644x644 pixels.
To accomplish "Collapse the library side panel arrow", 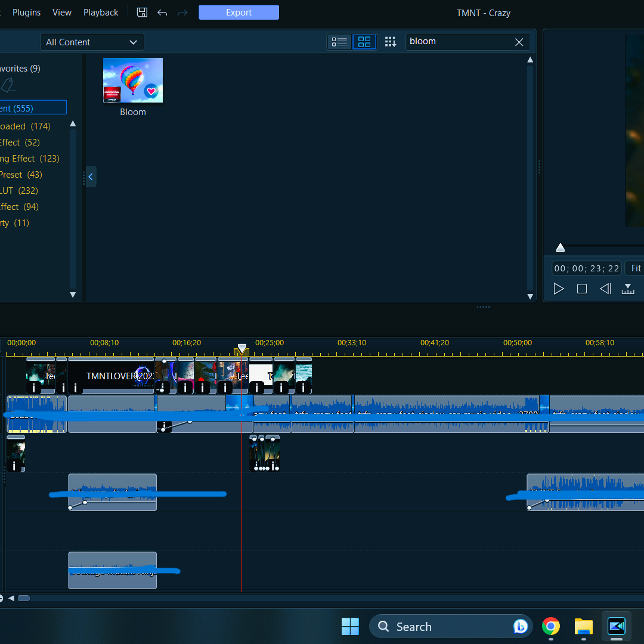I will coord(91,177).
